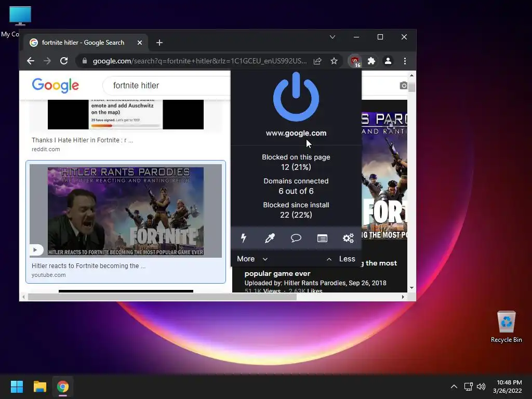This screenshot has height=399, width=532.
Task: Click the horizontal scrollbar right arrow
Action: point(403,297)
